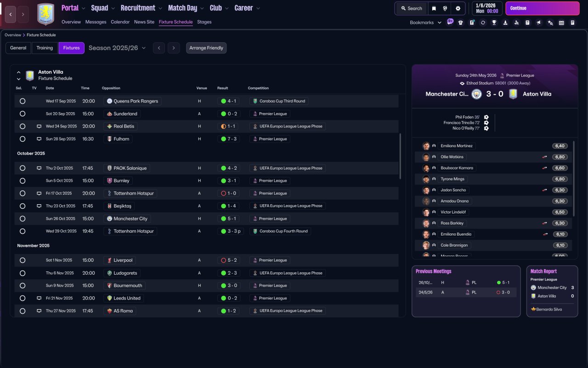The width and height of the screenshot is (588, 368).
Task: Click the star with magnifier icon
Action: click(550, 23)
